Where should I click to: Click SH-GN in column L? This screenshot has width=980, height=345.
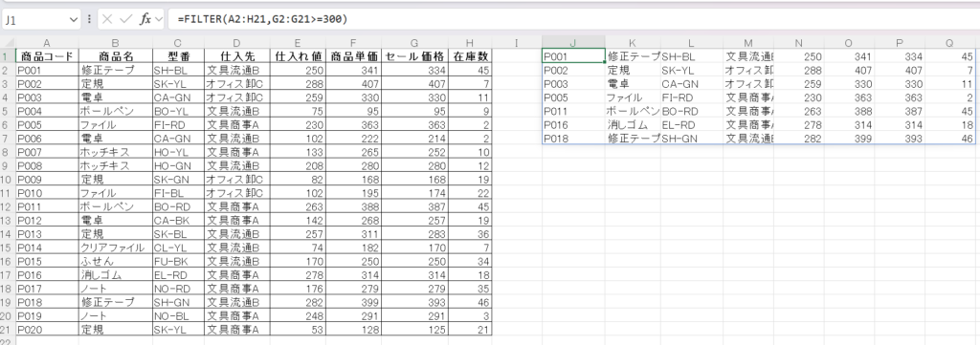[x=691, y=139]
